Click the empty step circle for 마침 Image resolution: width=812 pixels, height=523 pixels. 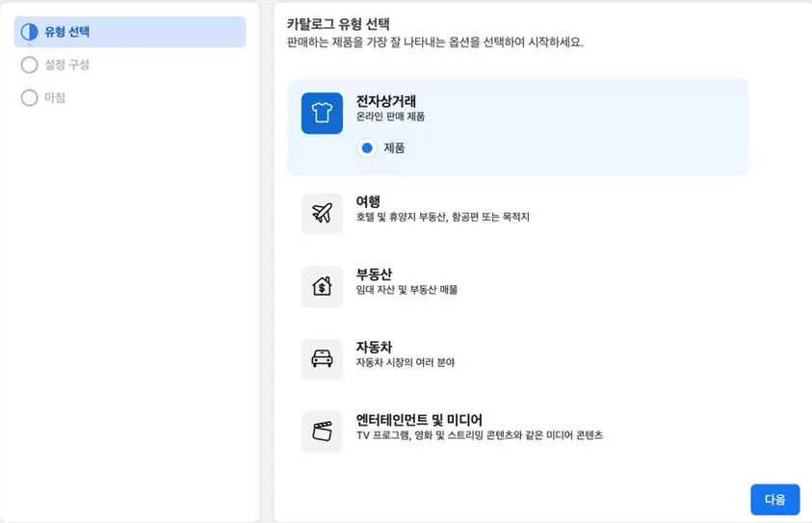pyautogui.click(x=30, y=97)
